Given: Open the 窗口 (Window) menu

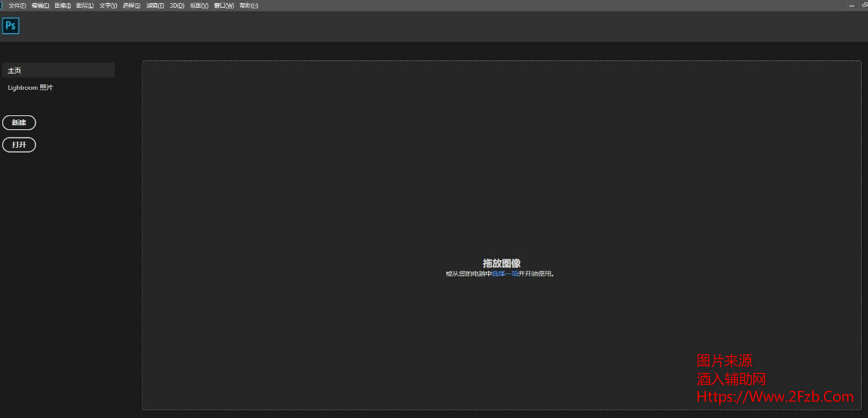Looking at the screenshot, I should (x=223, y=5).
